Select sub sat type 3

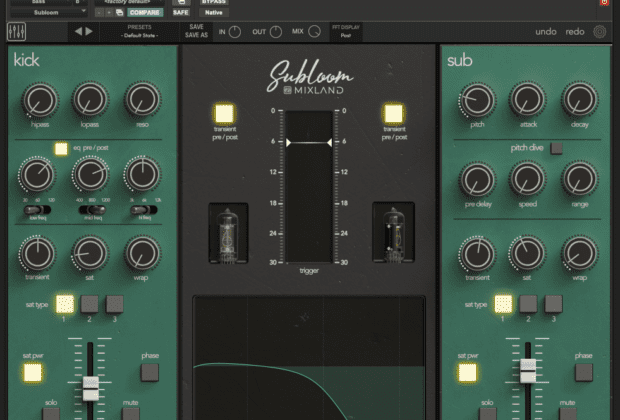tap(554, 304)
